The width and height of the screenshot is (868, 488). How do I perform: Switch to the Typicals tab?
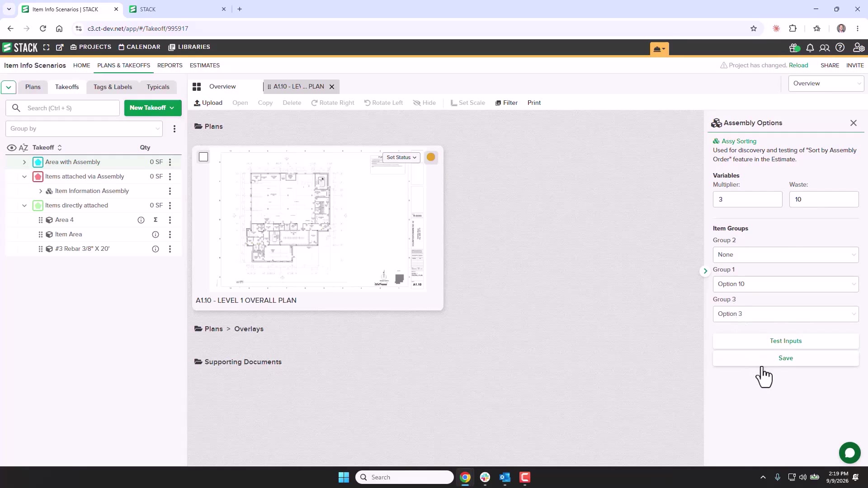(158, 87)
